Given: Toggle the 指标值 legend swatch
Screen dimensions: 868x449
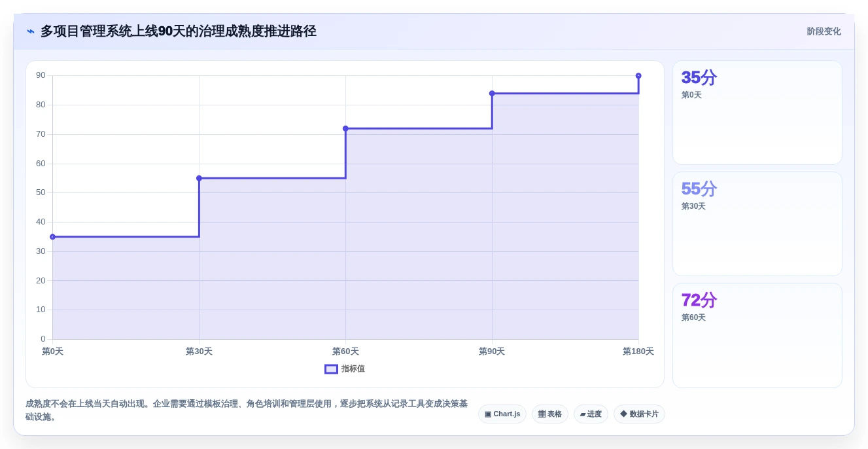Looking at the screenshot, I should [331, 369].
